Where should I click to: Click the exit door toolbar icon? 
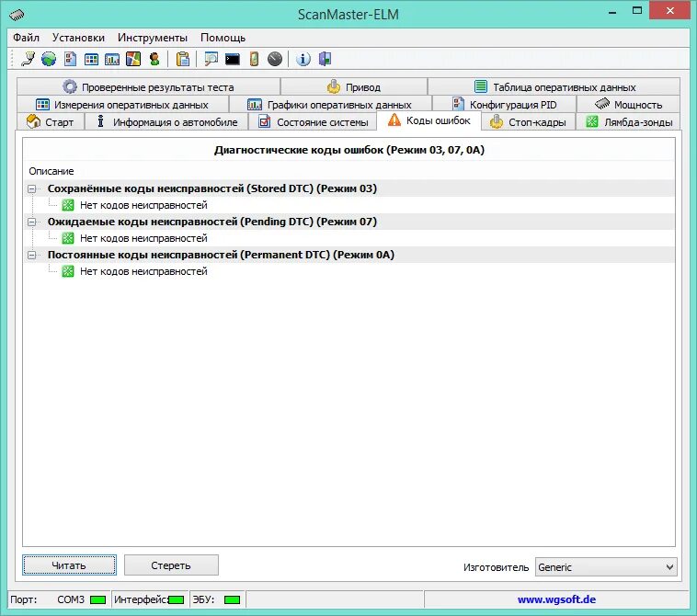click(325, 59)
